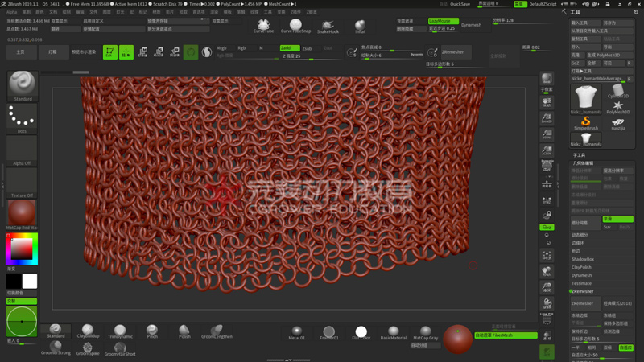
Task: Select the Flat Color material
Action: coord(361,331)
